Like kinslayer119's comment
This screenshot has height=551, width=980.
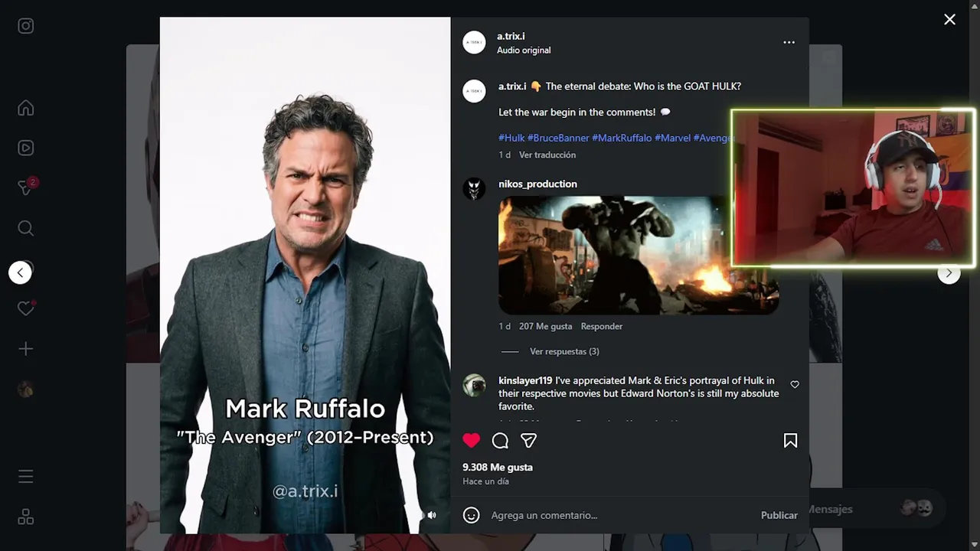pyautogui.click(x=795, y=385)
